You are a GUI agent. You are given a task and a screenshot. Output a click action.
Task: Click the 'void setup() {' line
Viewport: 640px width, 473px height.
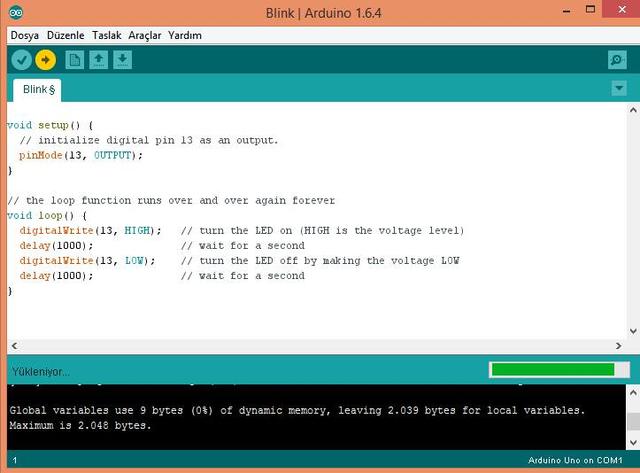coord(50,125)
